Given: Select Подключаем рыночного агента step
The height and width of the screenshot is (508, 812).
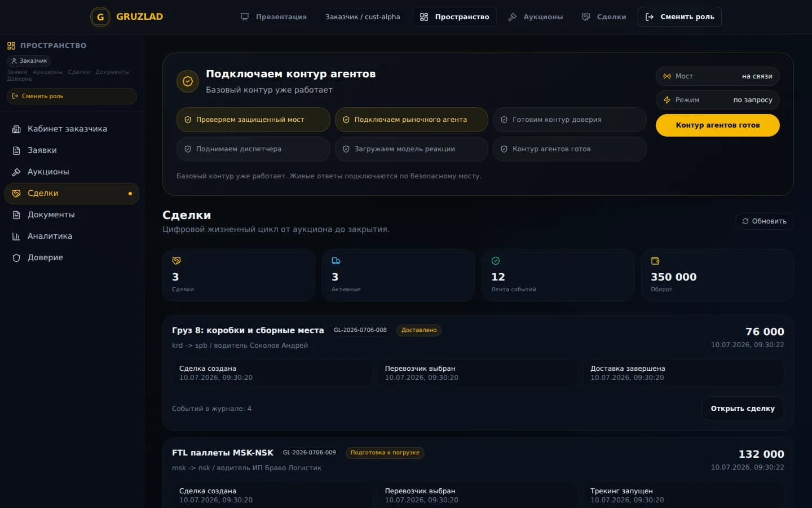Looking at the screenshot, I should pos(411,120).
